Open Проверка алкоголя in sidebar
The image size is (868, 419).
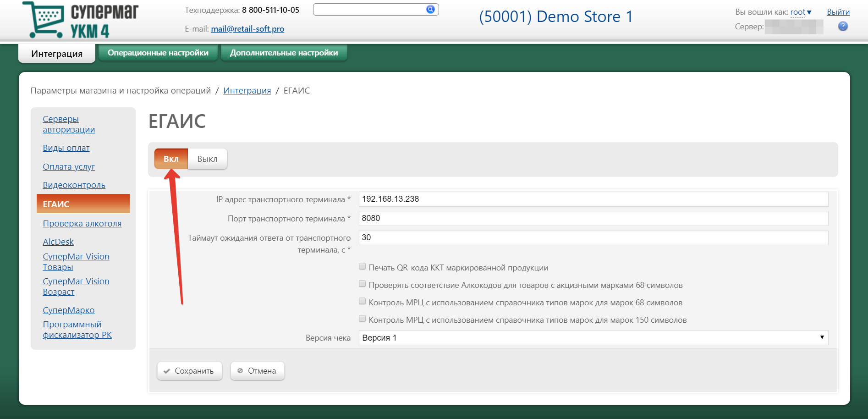click(x=82, y=224)
